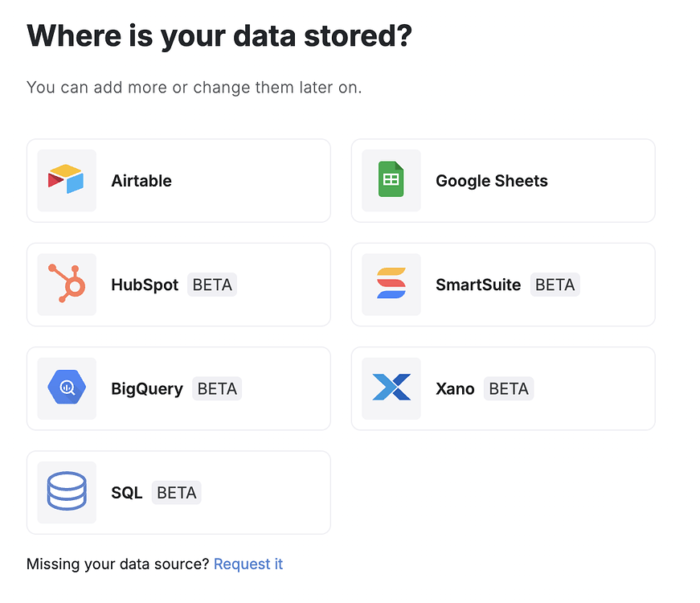Screen dimensions: 700x603
Task: Choose the BigQuery label text
Action: (x=147, y=389)
